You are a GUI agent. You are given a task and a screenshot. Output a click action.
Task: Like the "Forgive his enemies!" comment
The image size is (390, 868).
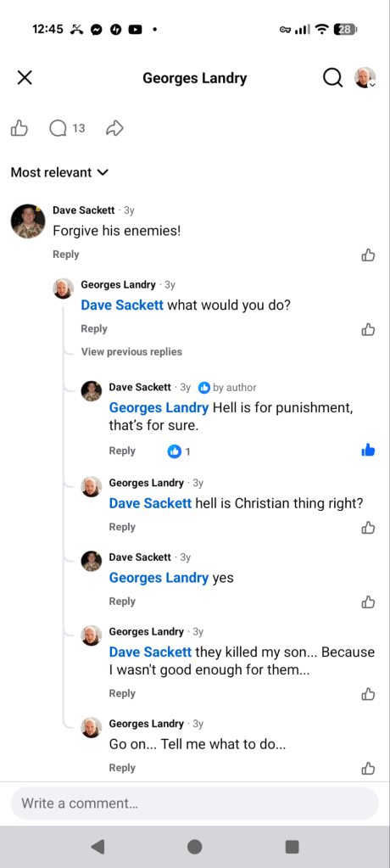(x=368, y=255)
